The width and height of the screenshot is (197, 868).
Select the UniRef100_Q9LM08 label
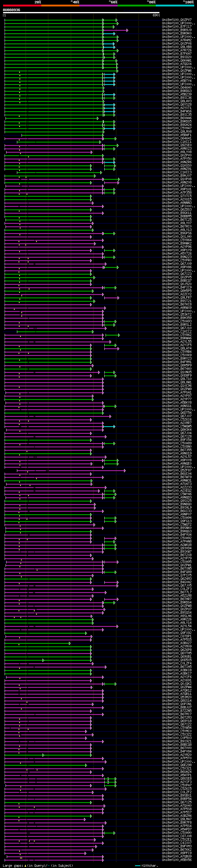click(x=177, y=131)
